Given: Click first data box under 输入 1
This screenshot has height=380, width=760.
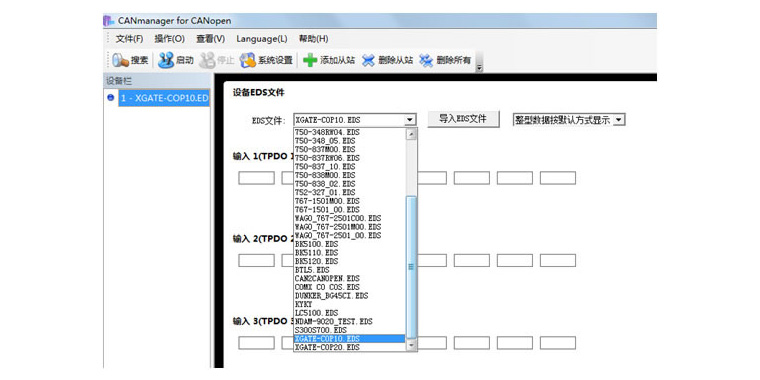Looking at the screenshot, I should coord(256,178).
